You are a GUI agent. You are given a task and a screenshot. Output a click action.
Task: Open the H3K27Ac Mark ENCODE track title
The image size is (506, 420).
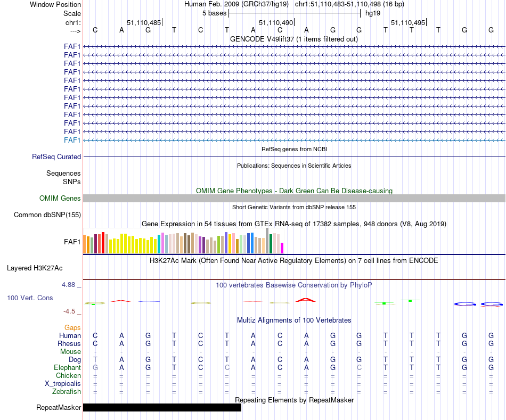pyautogui.click(x=294, y=261)
